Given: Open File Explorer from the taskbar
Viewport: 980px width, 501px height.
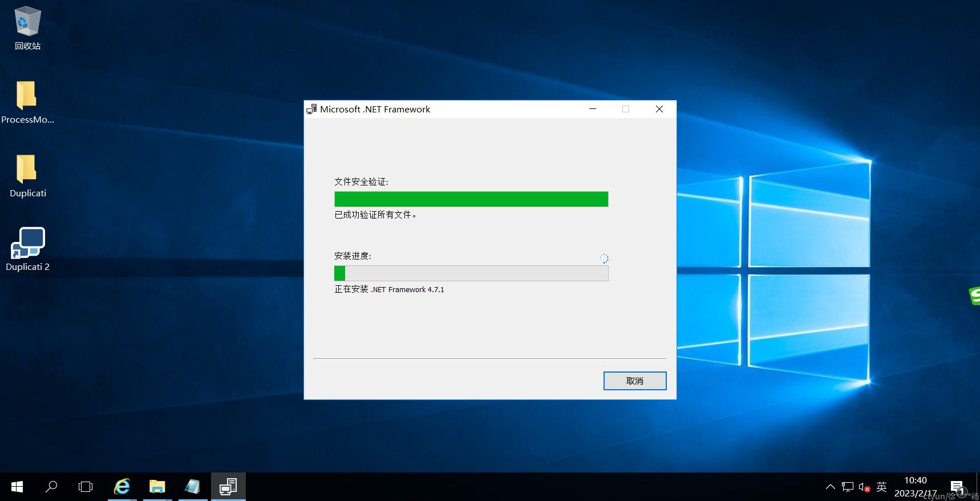Looking at the screenshot, I should 157,487.
